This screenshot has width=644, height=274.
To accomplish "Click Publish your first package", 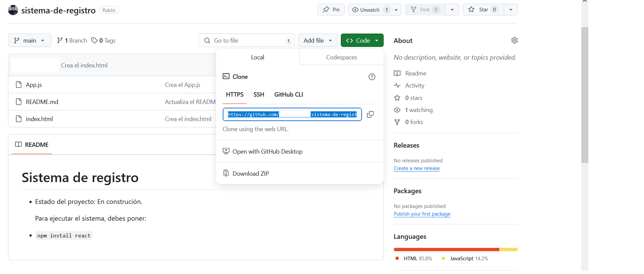I will tap(422, 214).
